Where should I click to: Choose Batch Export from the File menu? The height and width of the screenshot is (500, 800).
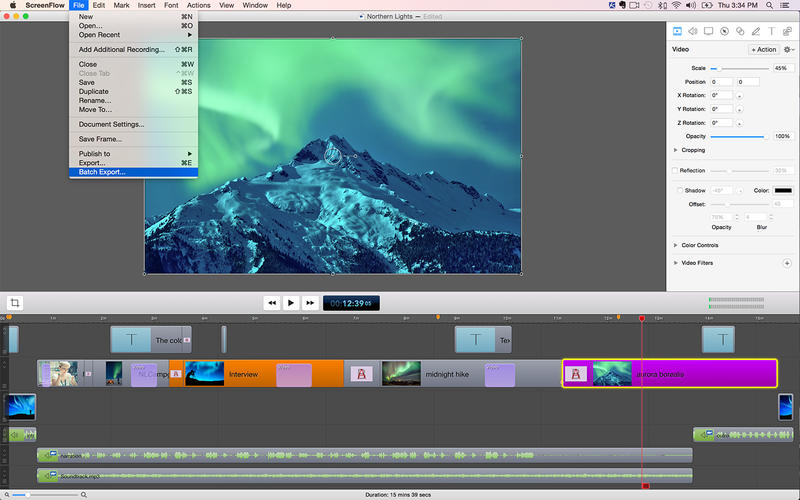coord(102,172)
